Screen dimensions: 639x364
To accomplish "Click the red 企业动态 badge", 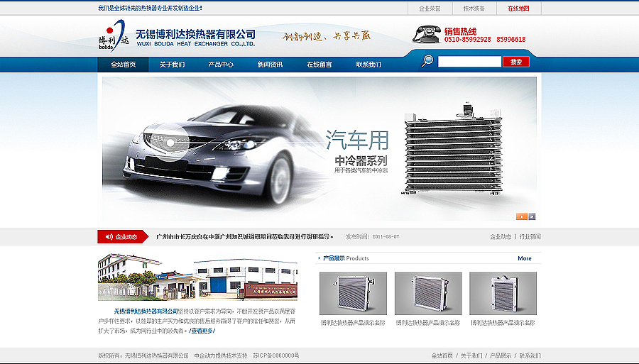I will [122, 236].
